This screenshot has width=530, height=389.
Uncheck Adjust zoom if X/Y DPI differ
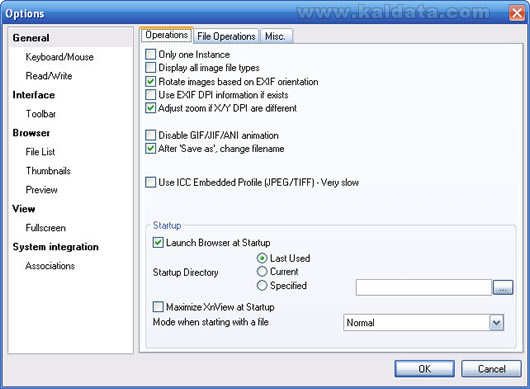coord(150,108)
